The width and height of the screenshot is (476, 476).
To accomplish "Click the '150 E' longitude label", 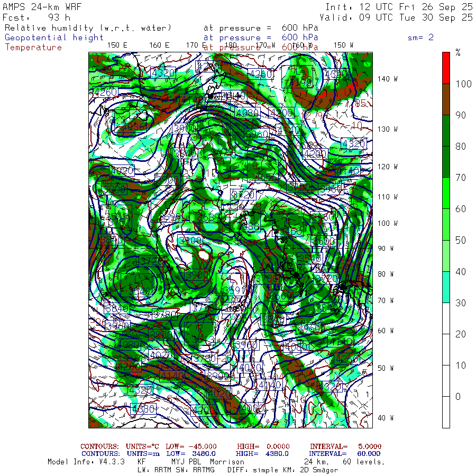I will 117,45.
